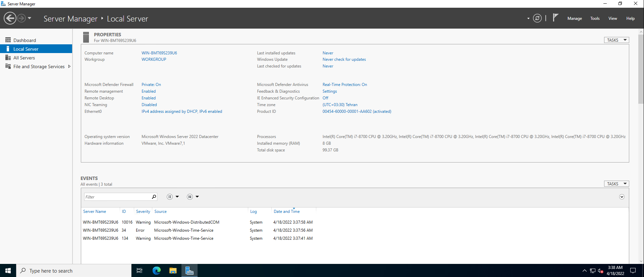Image resolution: width=644 pixels, height=277 pixels.
Task: Click NIC Teaming Disabled link
Action: pyautogui.click(x=149, y=105)
